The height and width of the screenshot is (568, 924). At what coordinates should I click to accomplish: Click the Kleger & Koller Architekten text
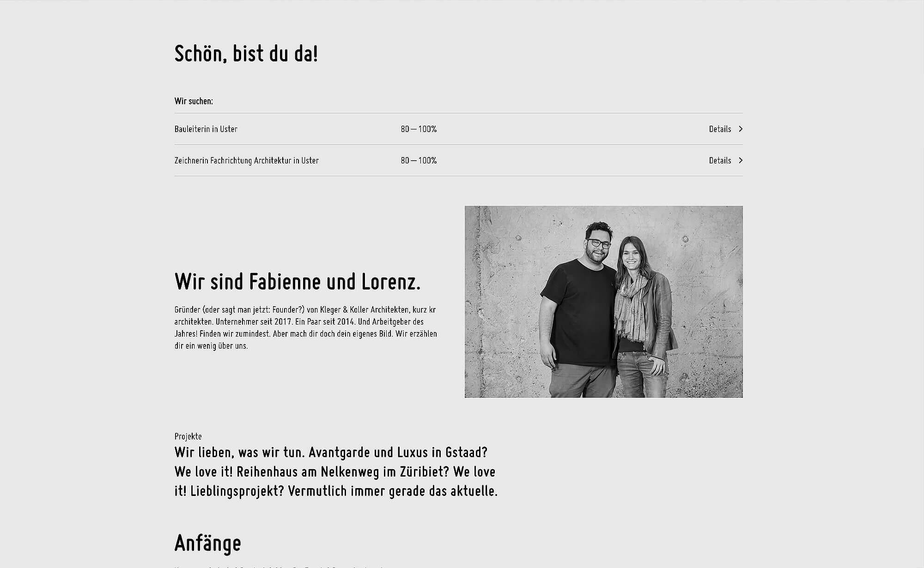click(365, 309)
